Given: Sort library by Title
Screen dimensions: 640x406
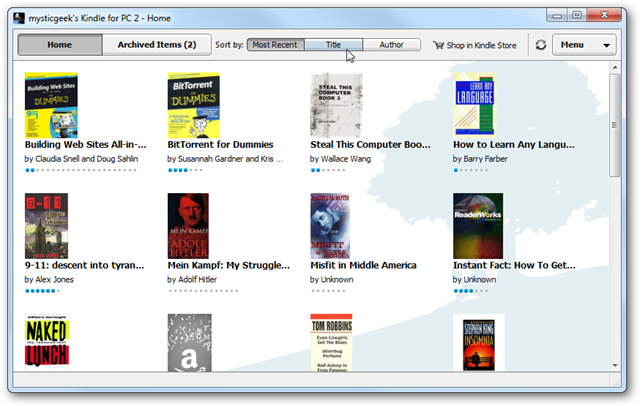Looking at the screenshot, I should click(333, 45).
